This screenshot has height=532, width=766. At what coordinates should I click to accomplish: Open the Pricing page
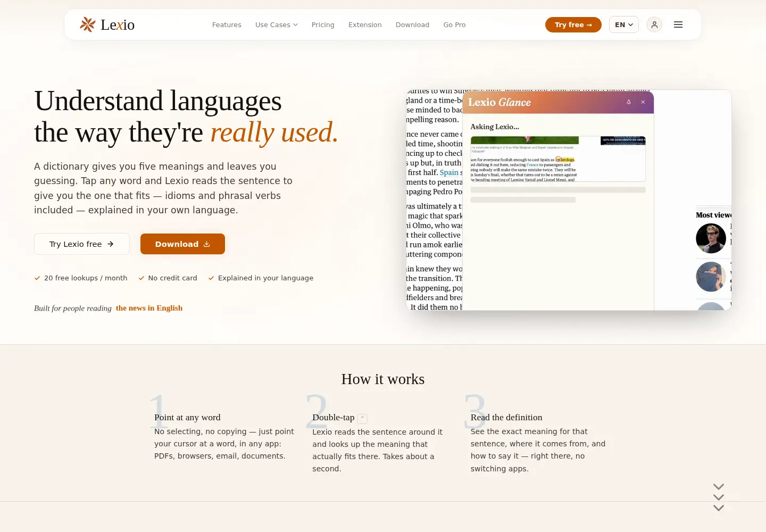coord(323,25)
